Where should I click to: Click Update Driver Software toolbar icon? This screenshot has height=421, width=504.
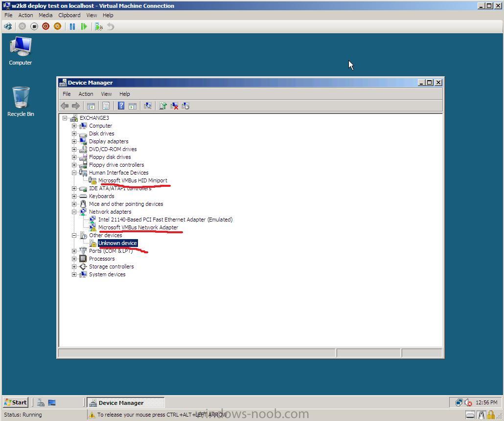[x=163, y=106]
